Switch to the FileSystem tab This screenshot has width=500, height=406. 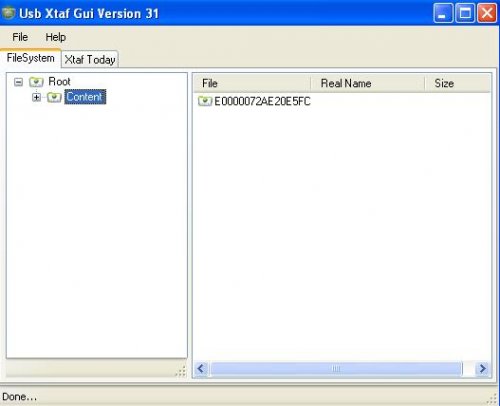point(30,58)
